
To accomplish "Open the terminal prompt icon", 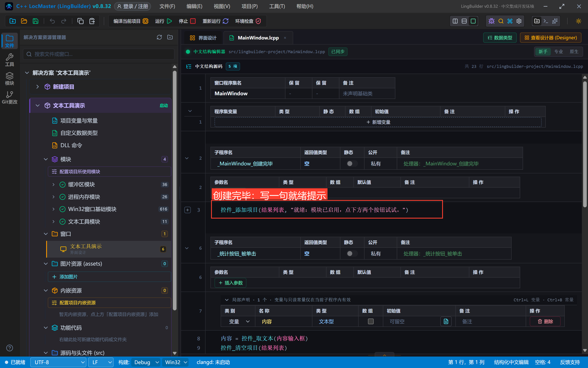I will click(546, 21).
